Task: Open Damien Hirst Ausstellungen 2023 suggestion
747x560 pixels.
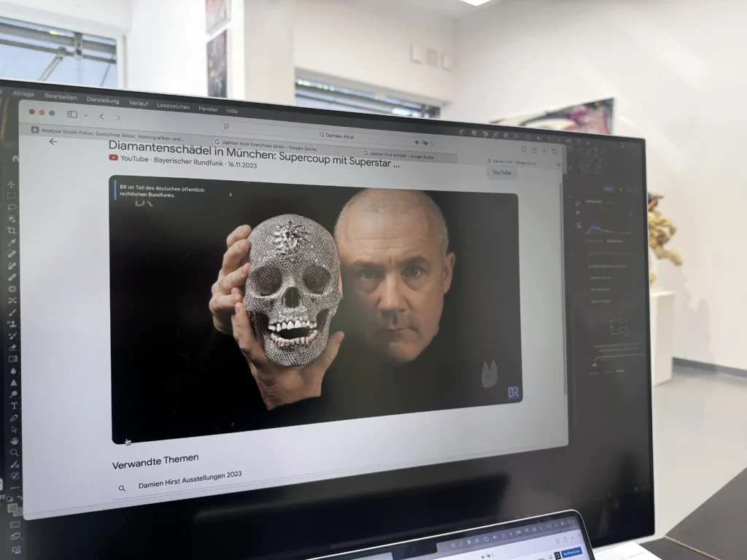Action: tap(190, 480)
